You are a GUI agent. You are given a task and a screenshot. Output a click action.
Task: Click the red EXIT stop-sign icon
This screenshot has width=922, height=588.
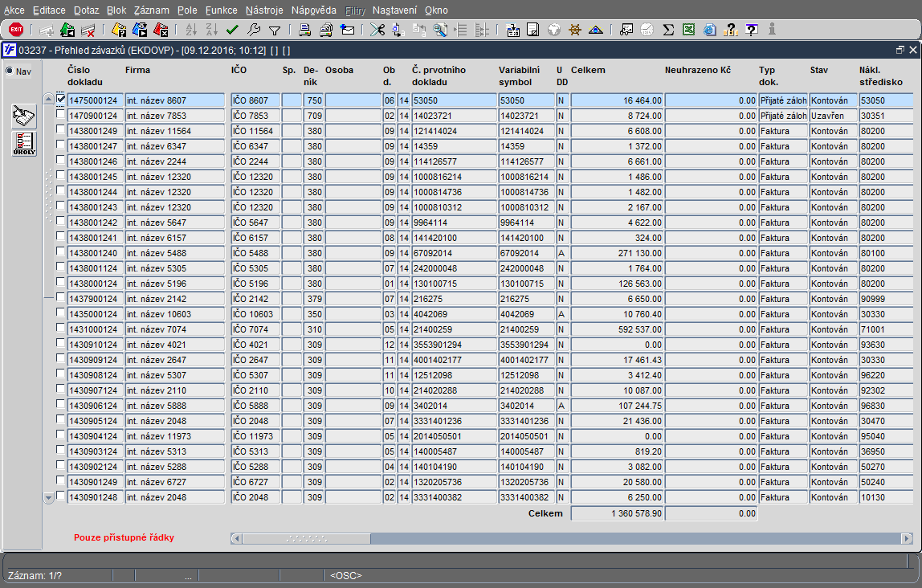tap(15, 30)
